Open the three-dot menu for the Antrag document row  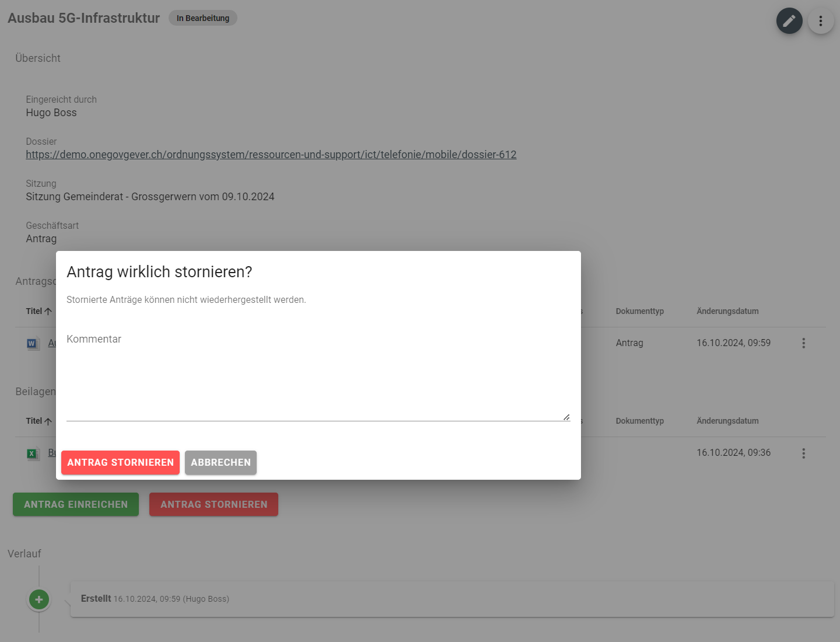[803, 343]
